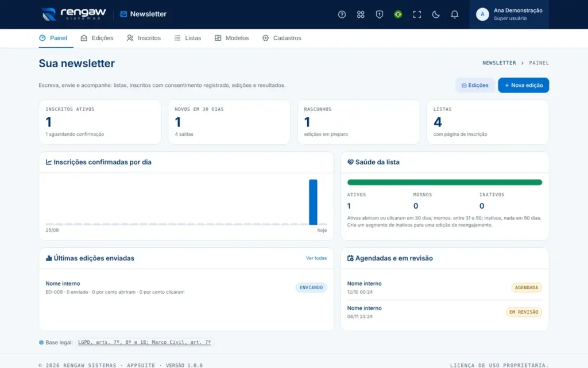Click the Newsletter module title
This screenshot has height=368, width=588.
[143, 14]
